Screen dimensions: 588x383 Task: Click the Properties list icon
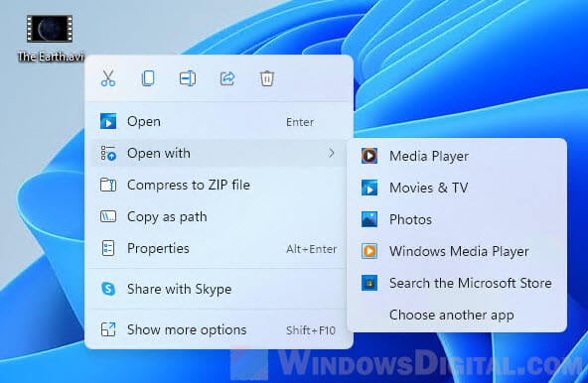[108, 248]
